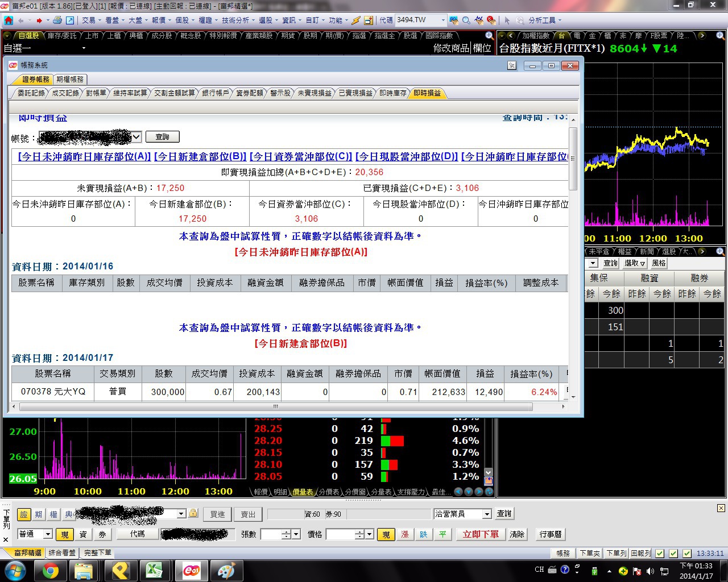
Task: Open the 帳號 account dropdown in the account window
Action: coord(136,137)
